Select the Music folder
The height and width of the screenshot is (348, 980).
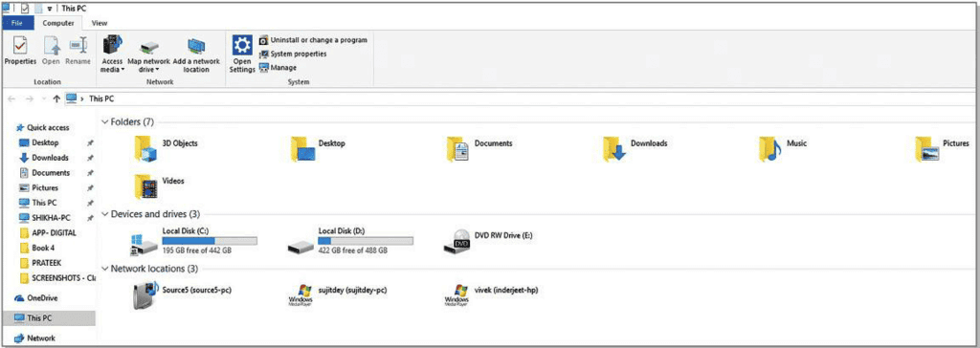(x=783, y=149)
